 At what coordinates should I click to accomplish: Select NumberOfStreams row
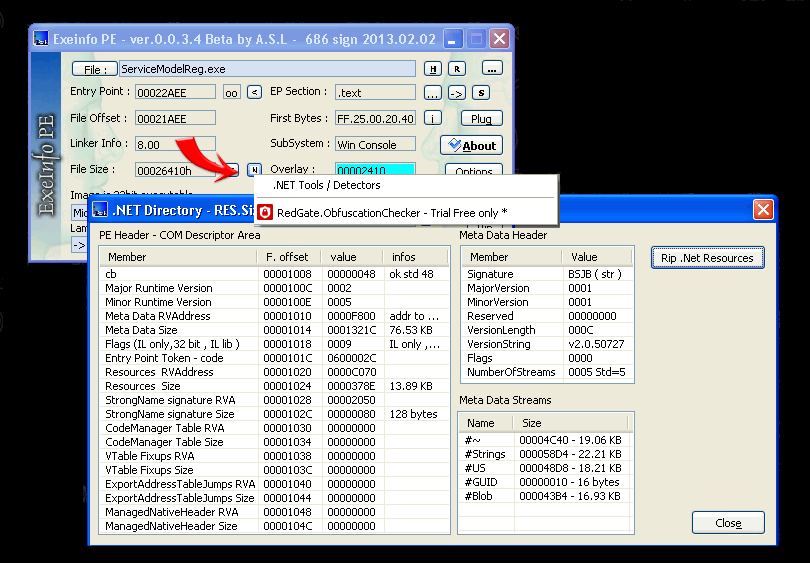[x=547, y=372]
